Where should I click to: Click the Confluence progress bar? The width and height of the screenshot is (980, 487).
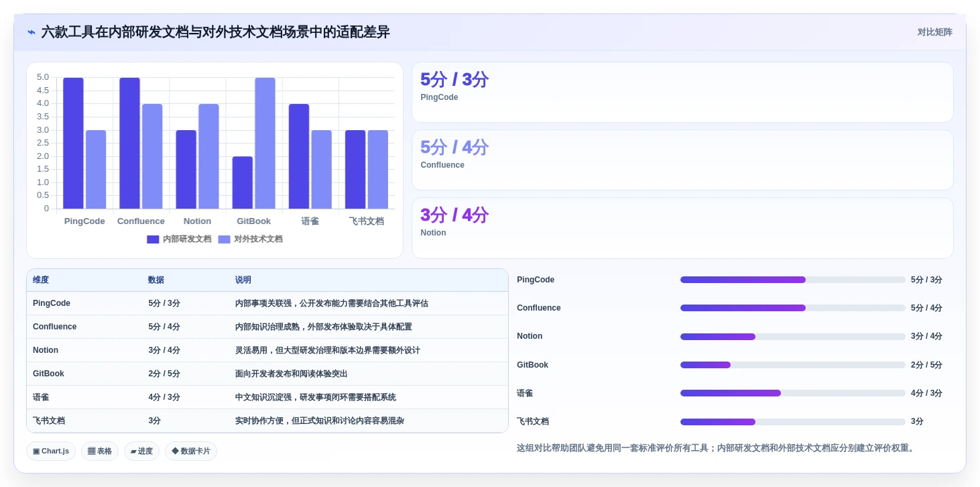pos(792,308)
